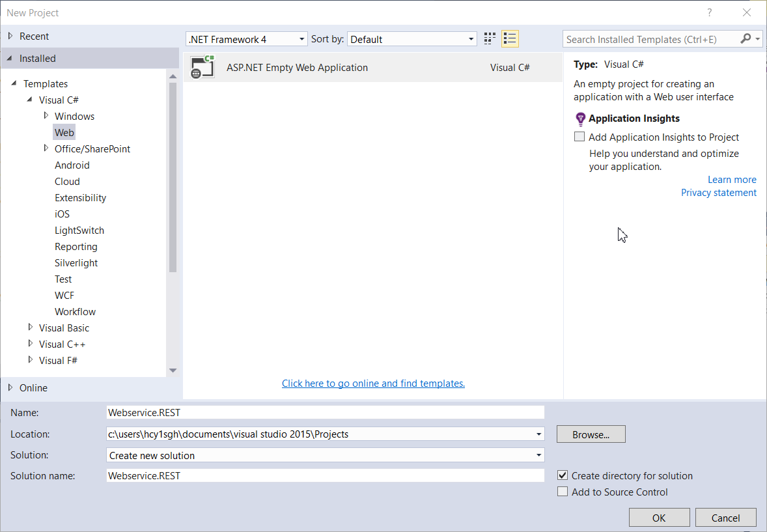Collapse the Templates tree node

(x=14, y=83)
